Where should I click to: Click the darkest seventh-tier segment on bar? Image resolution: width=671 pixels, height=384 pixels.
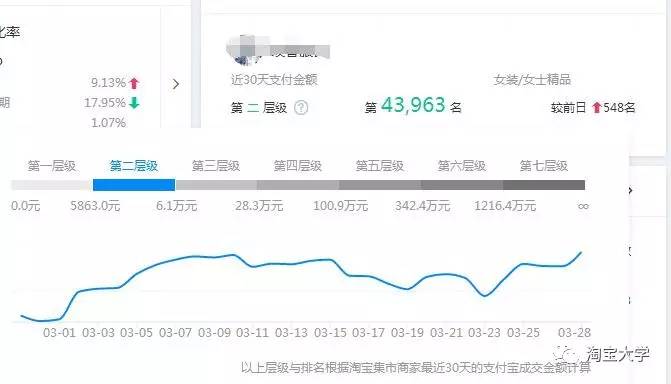[544, 185]
